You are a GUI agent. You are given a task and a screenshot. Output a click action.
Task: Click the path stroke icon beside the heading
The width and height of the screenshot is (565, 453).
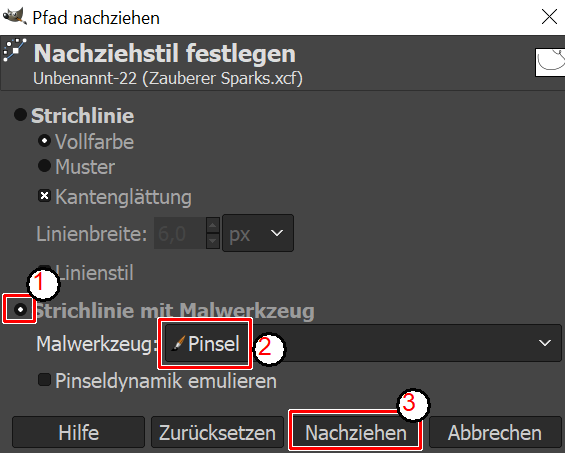pos(14,50)
